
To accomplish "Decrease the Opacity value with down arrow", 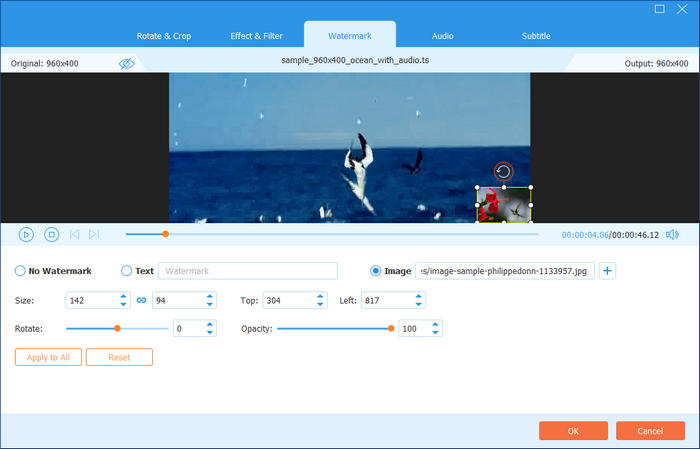I will 436,332.
